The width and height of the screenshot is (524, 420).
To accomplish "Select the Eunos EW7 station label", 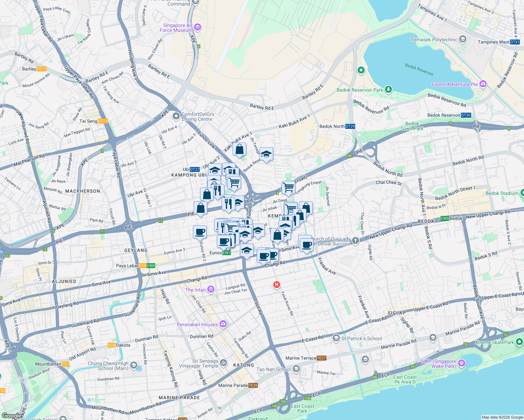I will pos(220,253).
